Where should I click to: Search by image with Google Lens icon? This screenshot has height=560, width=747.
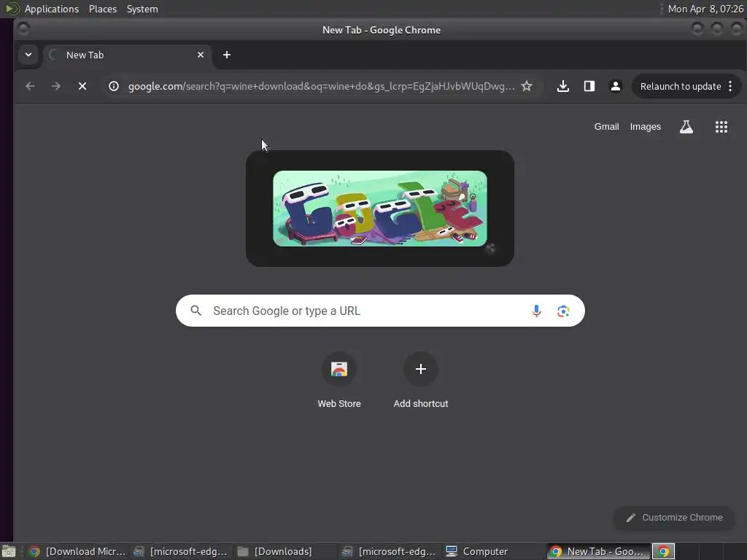[563, 311]
